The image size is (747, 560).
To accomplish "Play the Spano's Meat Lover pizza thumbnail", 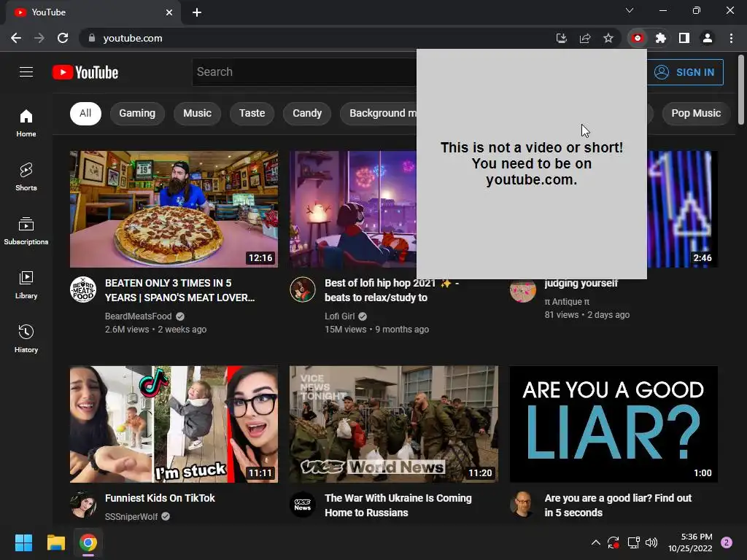I will [x=174, y=209].
